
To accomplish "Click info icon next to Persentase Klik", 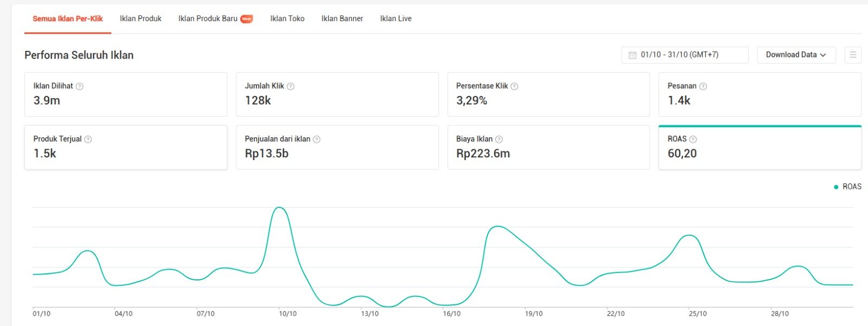I will click(x=514, y=86).
